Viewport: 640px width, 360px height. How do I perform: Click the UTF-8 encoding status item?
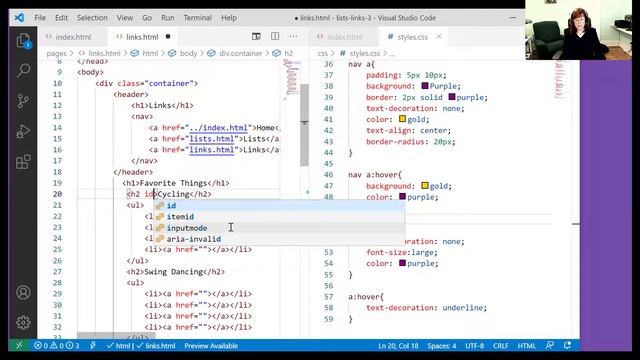pyautogui.click(x=474, y=346)
